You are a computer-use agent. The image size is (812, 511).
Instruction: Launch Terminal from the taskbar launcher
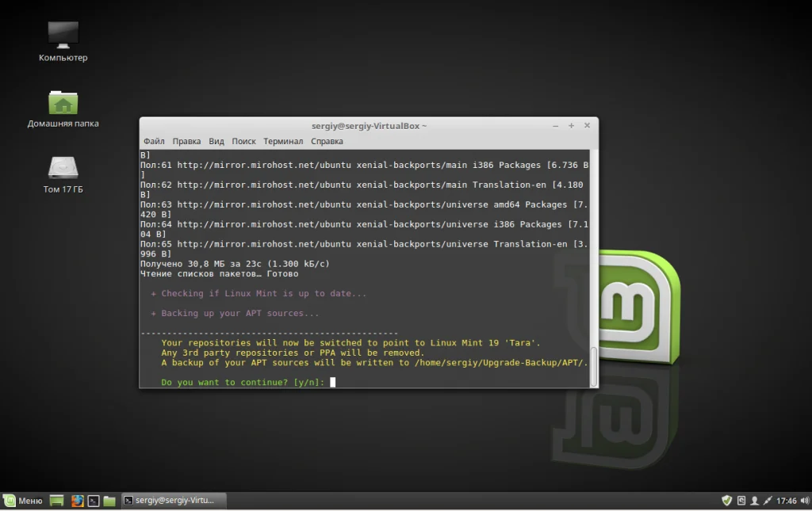click(x=94, y=500)
